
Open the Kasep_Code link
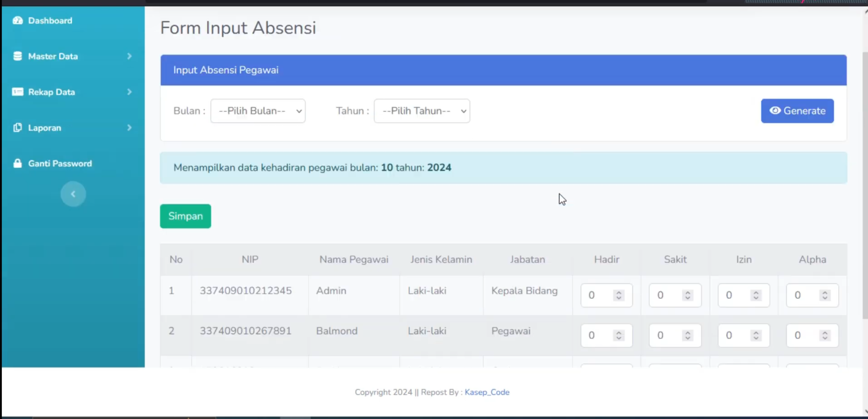487,392
